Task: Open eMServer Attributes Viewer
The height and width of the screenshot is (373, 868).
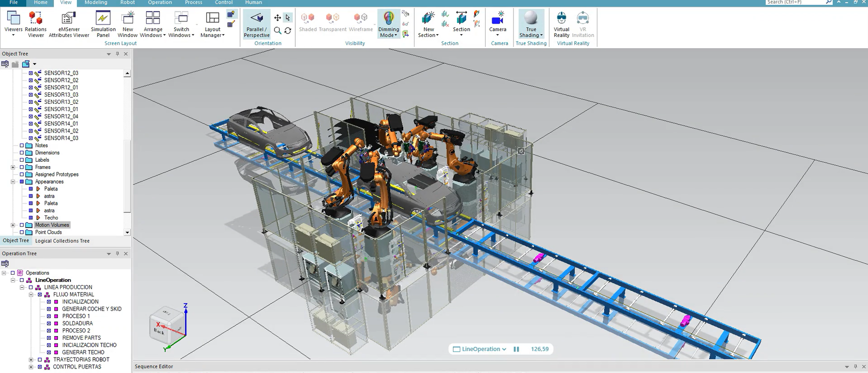Action: (x=69, y=24)
